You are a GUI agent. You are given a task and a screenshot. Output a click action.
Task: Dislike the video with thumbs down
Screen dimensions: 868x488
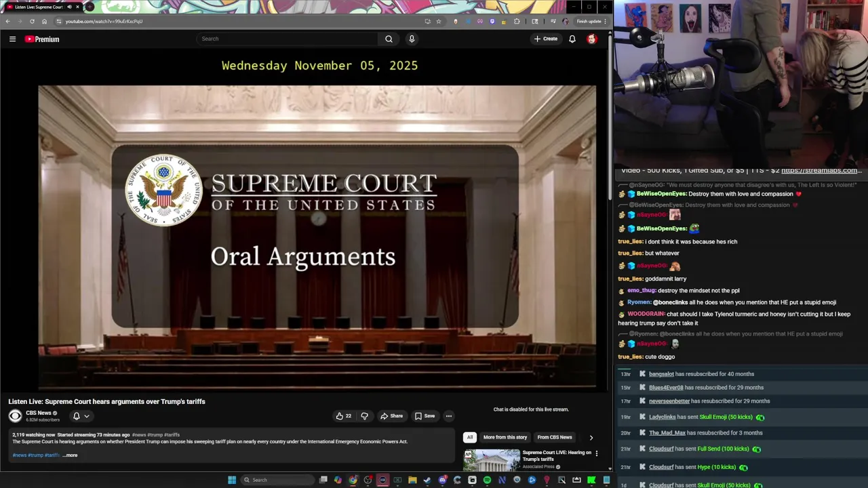(364, 416)
